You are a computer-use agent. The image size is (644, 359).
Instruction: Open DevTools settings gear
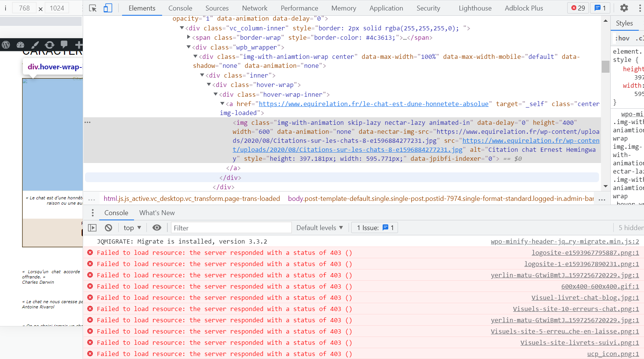(624, 8)
